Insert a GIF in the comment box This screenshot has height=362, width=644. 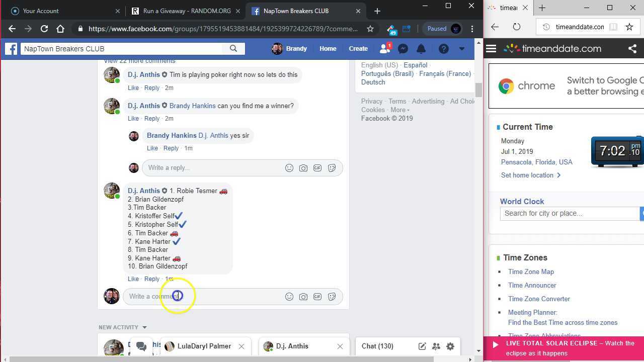click(x=317, y=297)
